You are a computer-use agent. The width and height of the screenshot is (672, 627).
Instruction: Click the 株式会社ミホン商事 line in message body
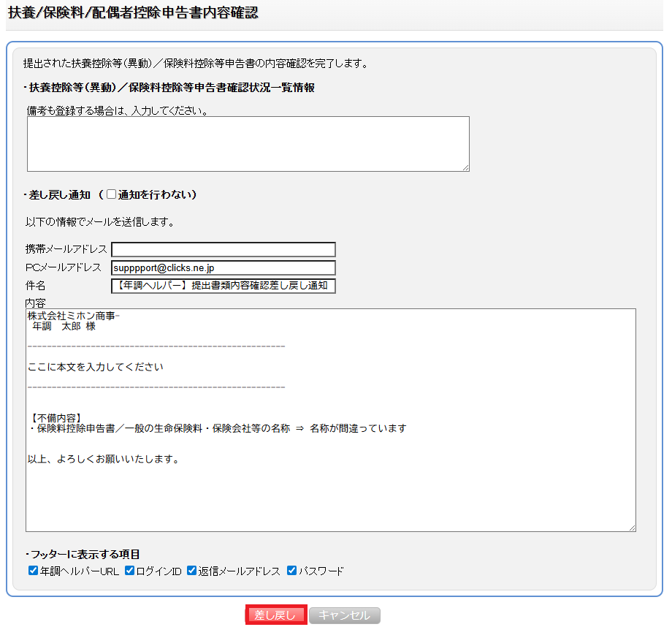point(73,316)
